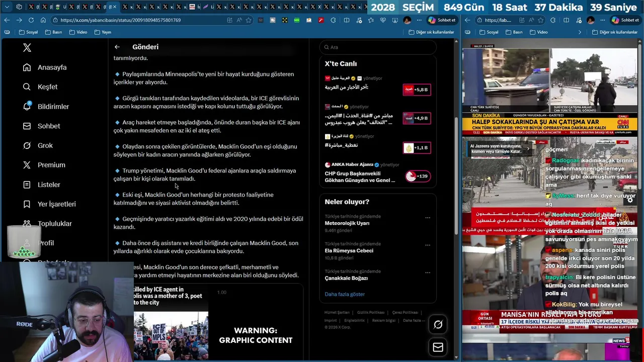Image resolution: width=644 pixels, height=362 pixels.
Task: Open the workspaces icon beside the tabs
Action: 19,7
